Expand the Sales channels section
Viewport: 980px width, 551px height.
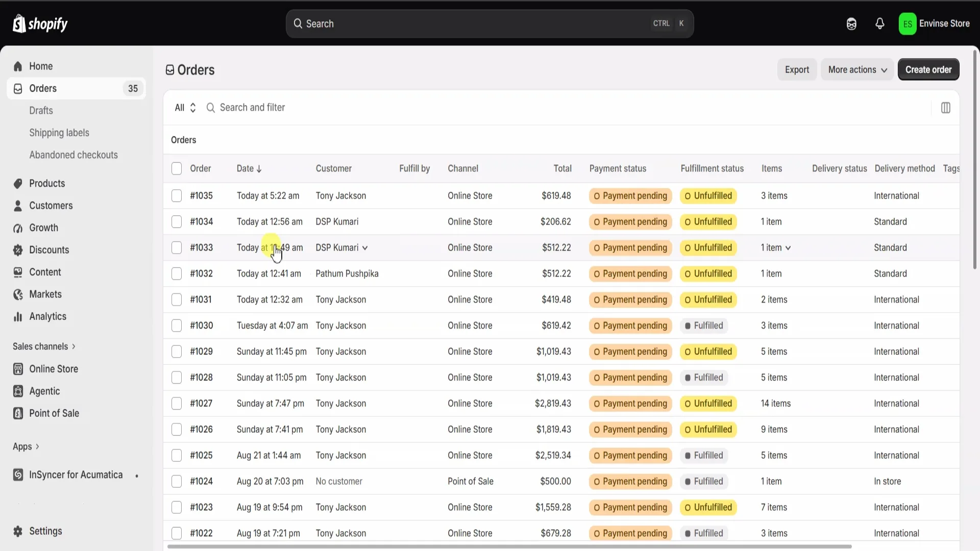coord(44,346)
